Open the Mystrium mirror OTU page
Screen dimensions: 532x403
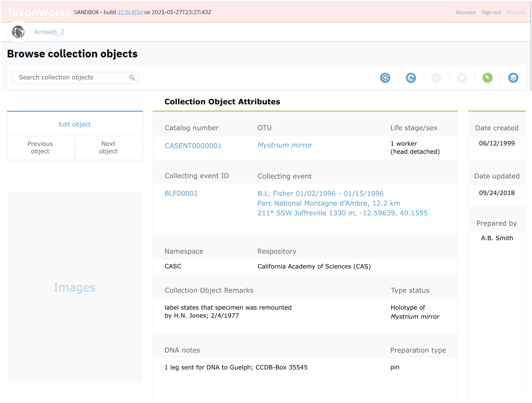pyautogui.click(x=285, y=145)
